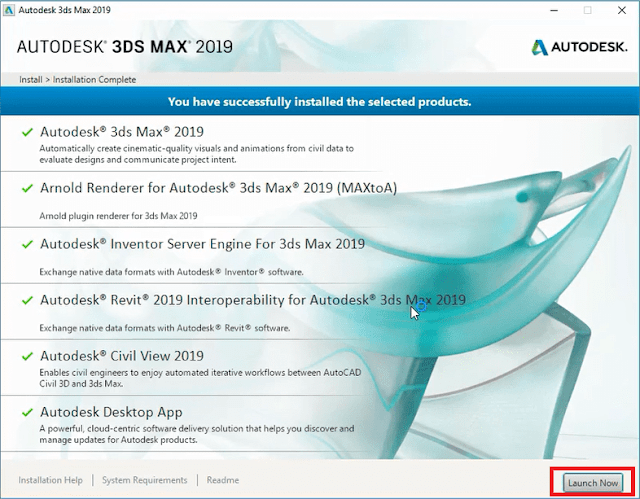Screen dimensions: 640x499
Task: Select the Autodesk Desktop App title
Action: (111, 413)
